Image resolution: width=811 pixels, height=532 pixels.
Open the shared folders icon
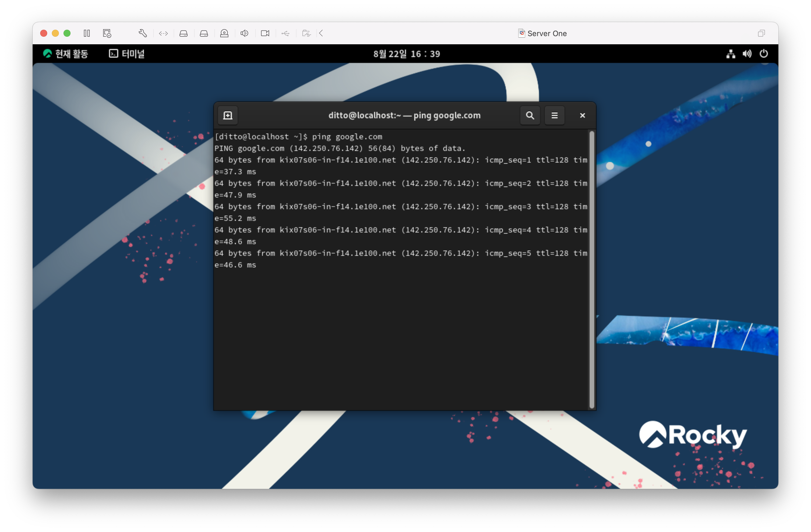(x=306, y=33)
